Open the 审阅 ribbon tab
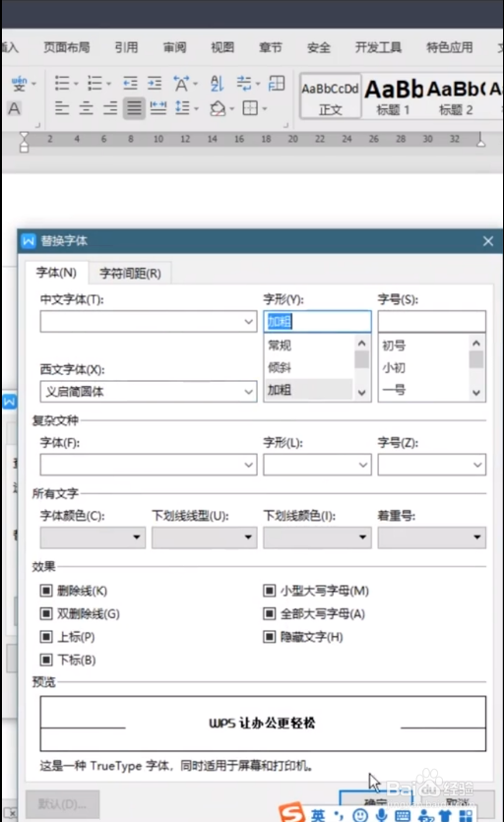Viewport: 504px width, 822px height. [174, 47]
